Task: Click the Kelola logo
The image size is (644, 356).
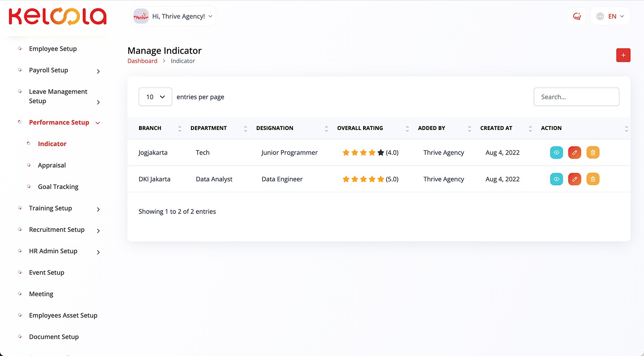Action: (x=58, y=17)
